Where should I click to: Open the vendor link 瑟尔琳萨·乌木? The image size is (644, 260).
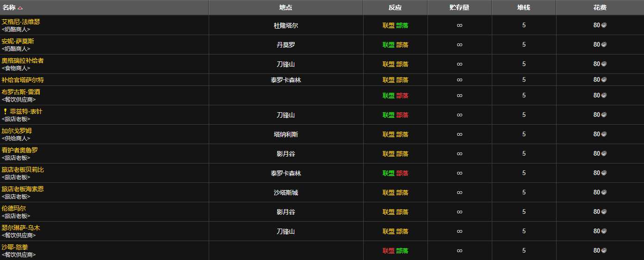pyautogui.click(x=21, y=228)
